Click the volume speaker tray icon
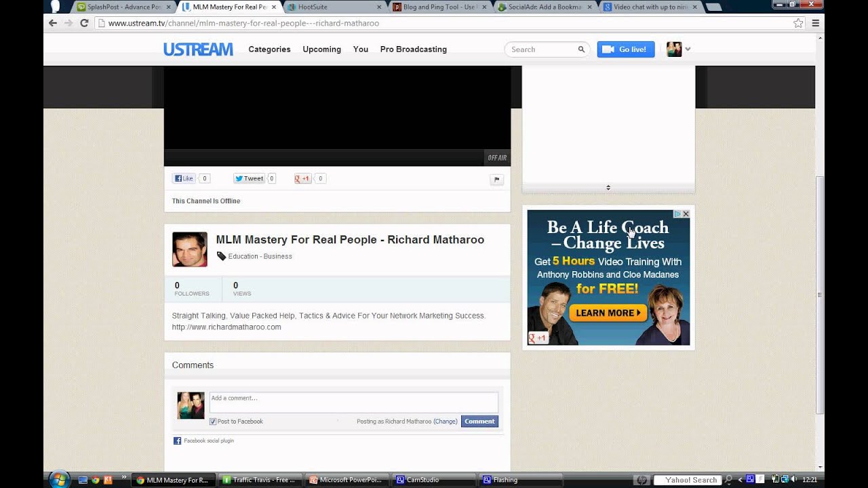Image resolution: width=868 pixels, height=488 pixels. click(792, 479)
